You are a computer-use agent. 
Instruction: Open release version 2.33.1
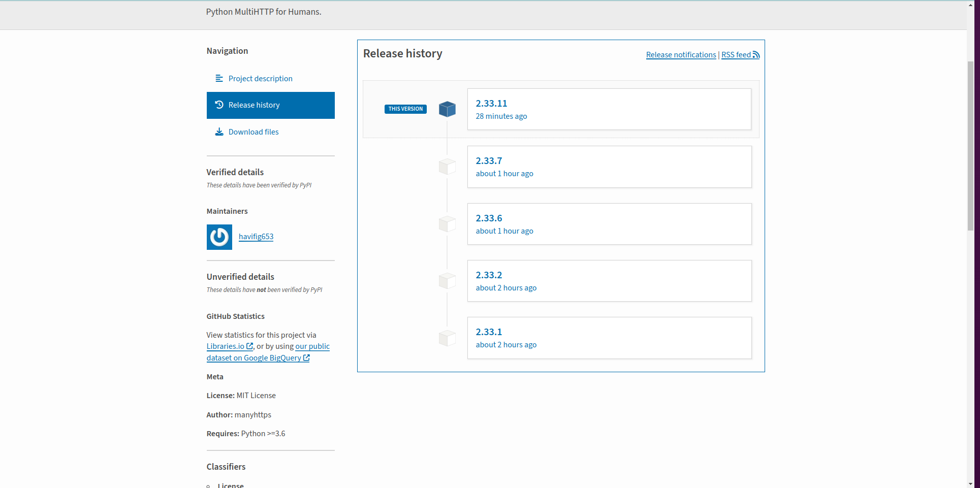(609, 338)
